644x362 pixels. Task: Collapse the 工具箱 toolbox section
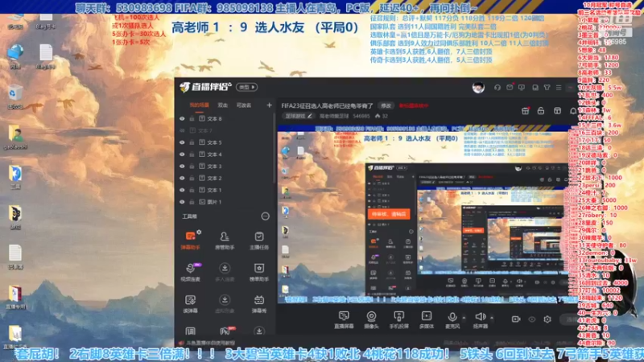click(x=266, y=216)
